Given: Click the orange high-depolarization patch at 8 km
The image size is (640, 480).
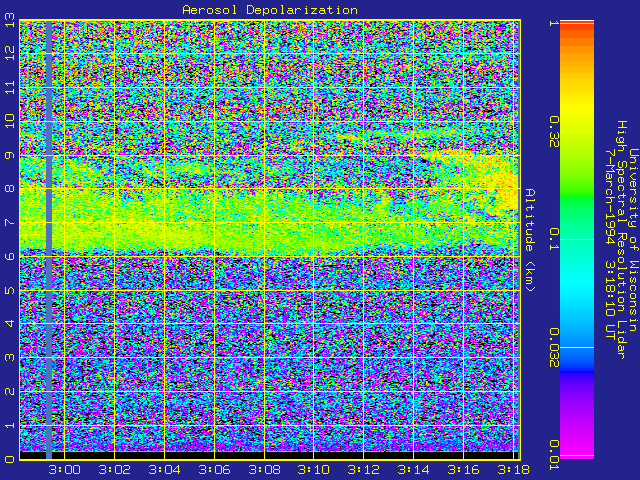Looking at the screenshot, I should 507,191.
